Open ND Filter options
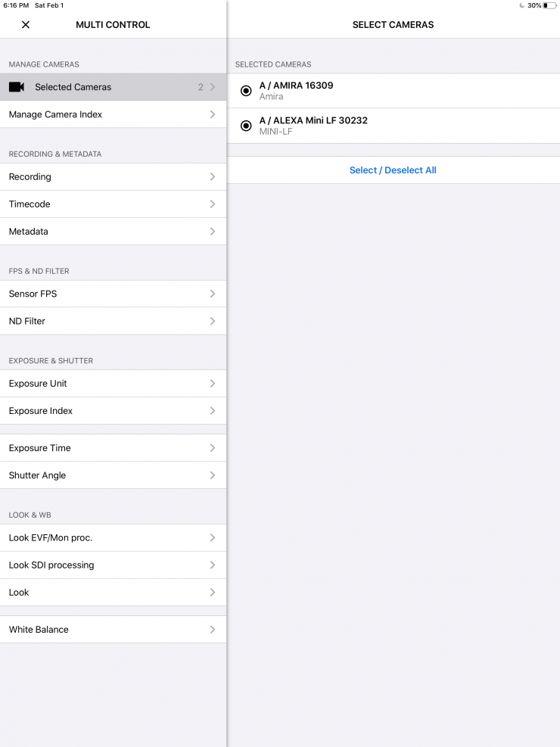This screenshot has width=560, height=747. click(113, 321)
